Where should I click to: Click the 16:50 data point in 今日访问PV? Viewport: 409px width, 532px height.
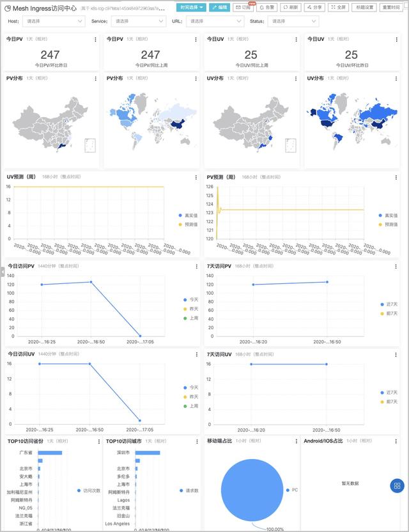(x=91, y=282)
